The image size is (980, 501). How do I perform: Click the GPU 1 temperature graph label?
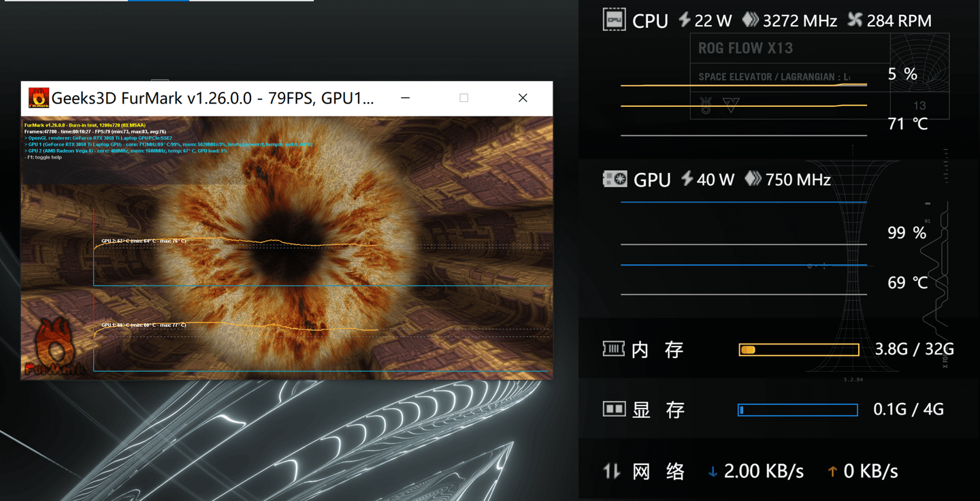[x=144, y=325]
